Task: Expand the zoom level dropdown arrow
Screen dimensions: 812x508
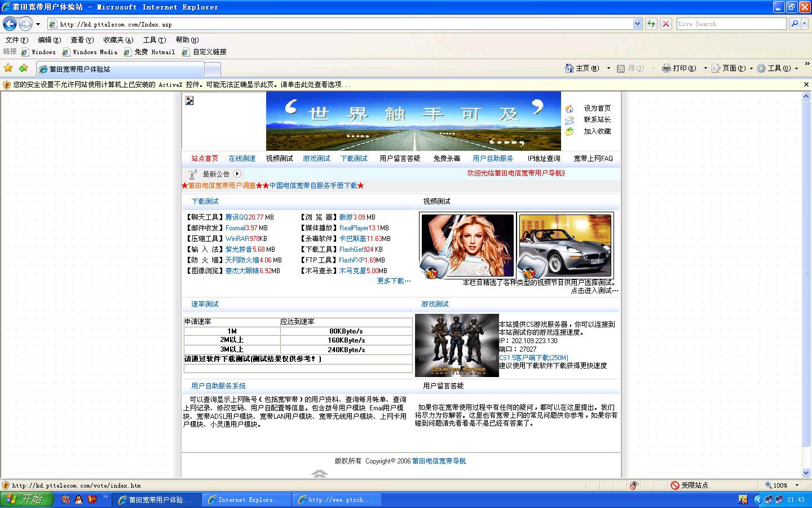Action: coord(797,485)
